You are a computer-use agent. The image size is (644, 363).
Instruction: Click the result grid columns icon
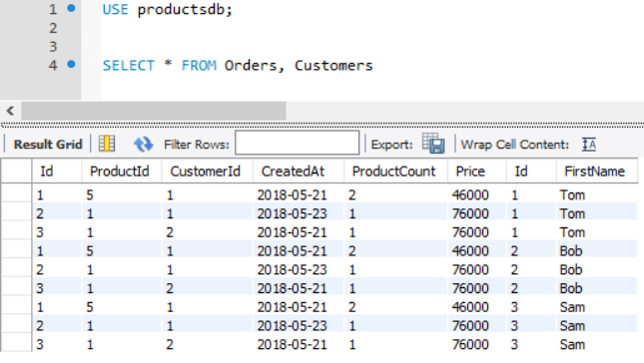[107, 144]
